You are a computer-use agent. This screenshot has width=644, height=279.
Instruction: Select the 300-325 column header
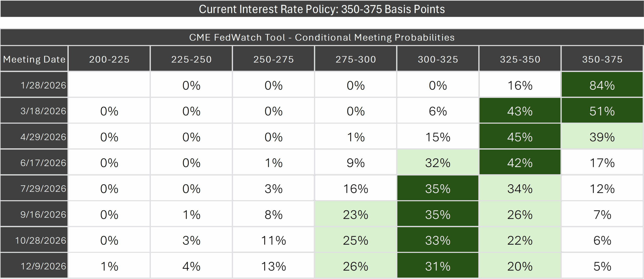click(438, 59)
